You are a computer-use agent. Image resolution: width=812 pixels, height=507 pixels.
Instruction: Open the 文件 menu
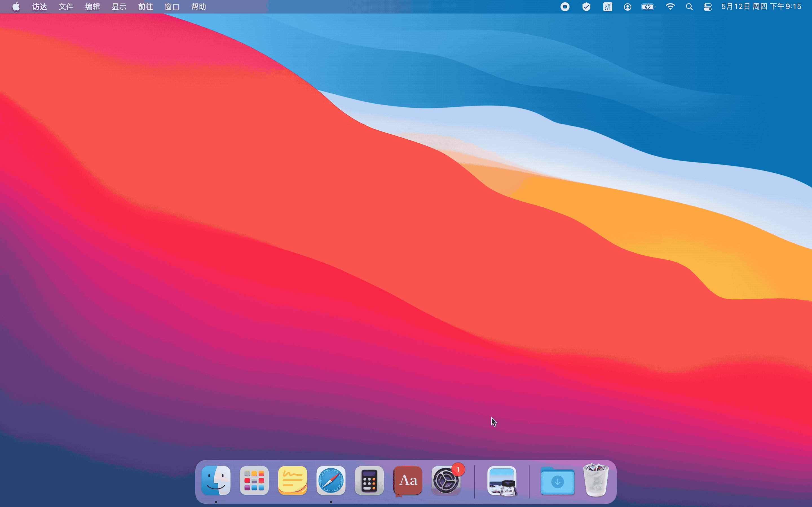pos(66,7)
